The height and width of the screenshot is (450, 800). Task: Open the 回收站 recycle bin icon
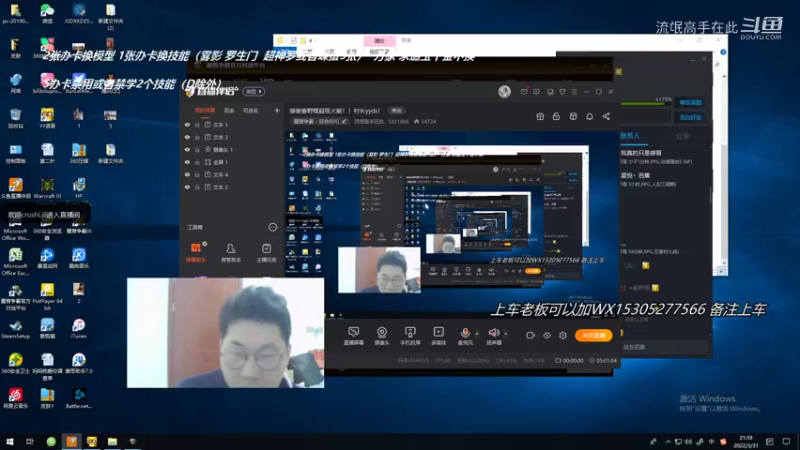(16, 118)
